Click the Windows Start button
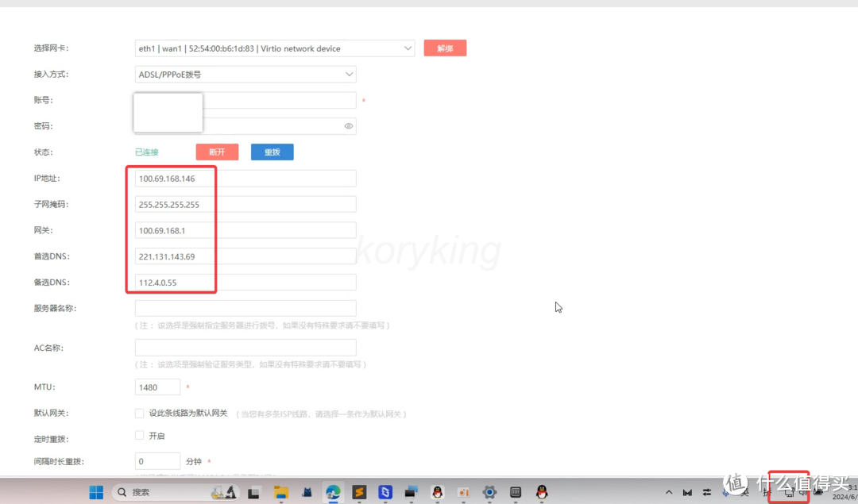The width and height of the screenshot is (858, 504). [96, 492]
